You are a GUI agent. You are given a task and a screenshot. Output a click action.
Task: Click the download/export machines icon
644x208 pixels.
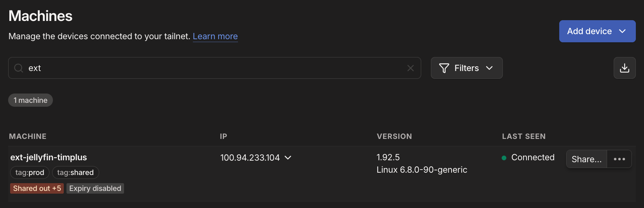(x=625, y=68)
